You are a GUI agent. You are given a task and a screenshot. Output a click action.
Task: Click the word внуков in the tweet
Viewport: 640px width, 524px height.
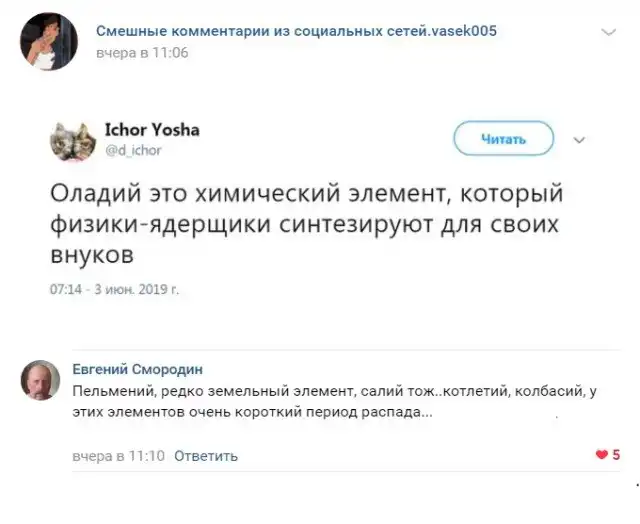pyautogui.click(x=92, y=254)
